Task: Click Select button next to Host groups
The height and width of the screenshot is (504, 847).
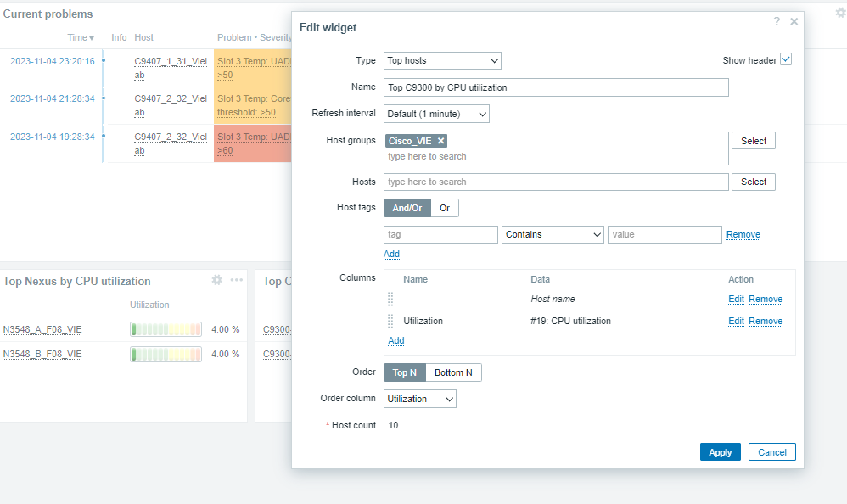Action: tap(754, 141)
